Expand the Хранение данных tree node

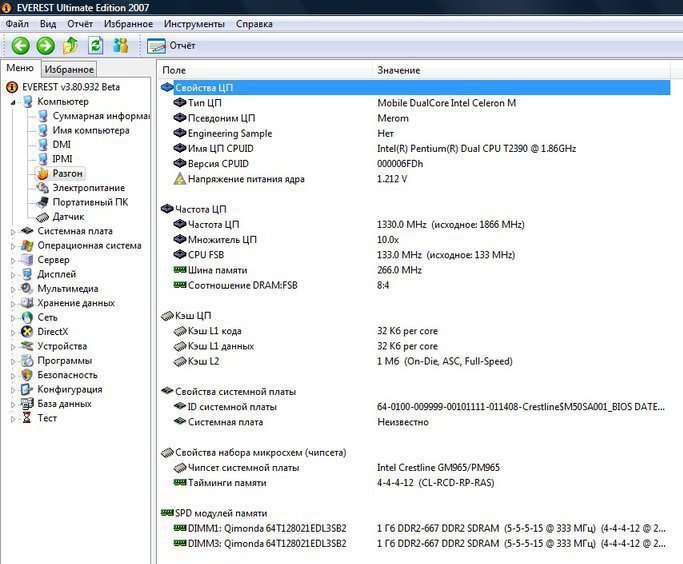pos(13,304)
